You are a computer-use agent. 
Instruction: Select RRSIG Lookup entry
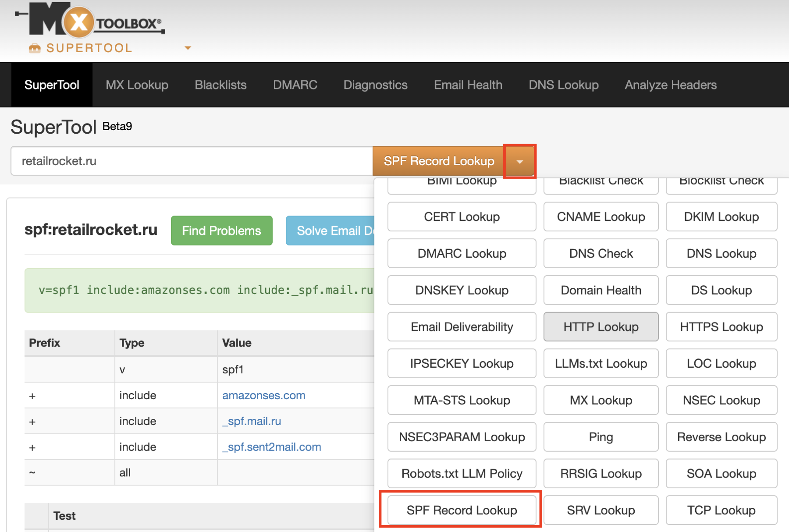click(x=601, y=474)
